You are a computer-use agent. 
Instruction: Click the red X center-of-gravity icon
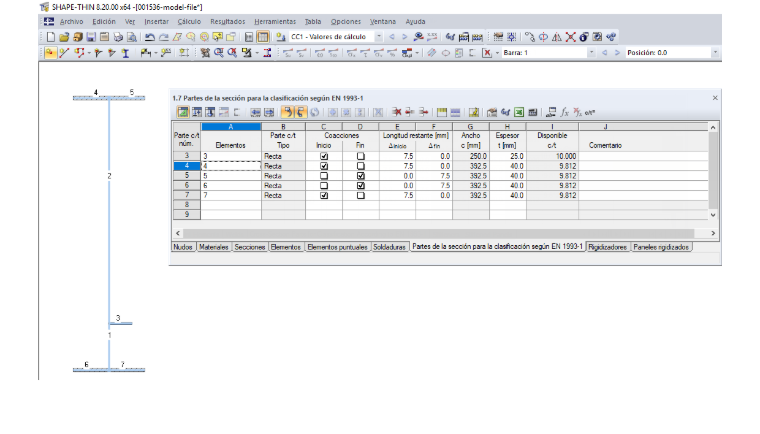click(570, 37)
